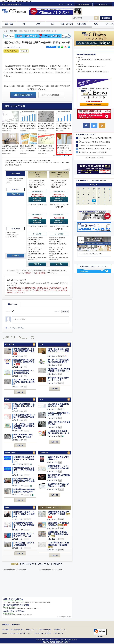The width and height of the screenshot is (114, 644).
Task: Open the 詳細検索 button
Action: tap(106, 18)
